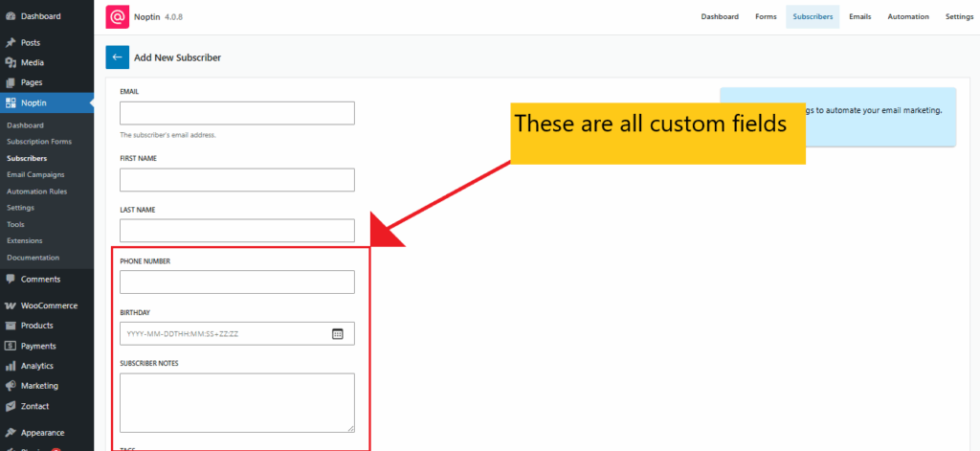980x451 pixels.
Task: Go back using the blue arrow button
Action: (x=117, y=57)
